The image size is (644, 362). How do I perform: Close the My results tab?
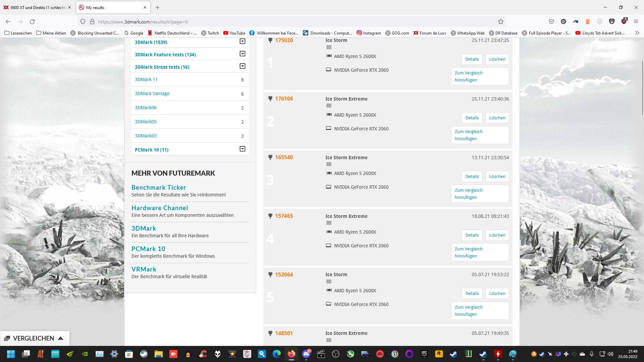(145, 7)
